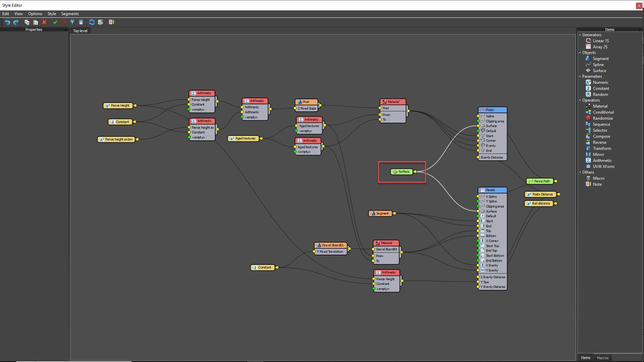This screenshot has width=644, height=362.
Task: Collapse the Generators group
Action: (580, 35)
